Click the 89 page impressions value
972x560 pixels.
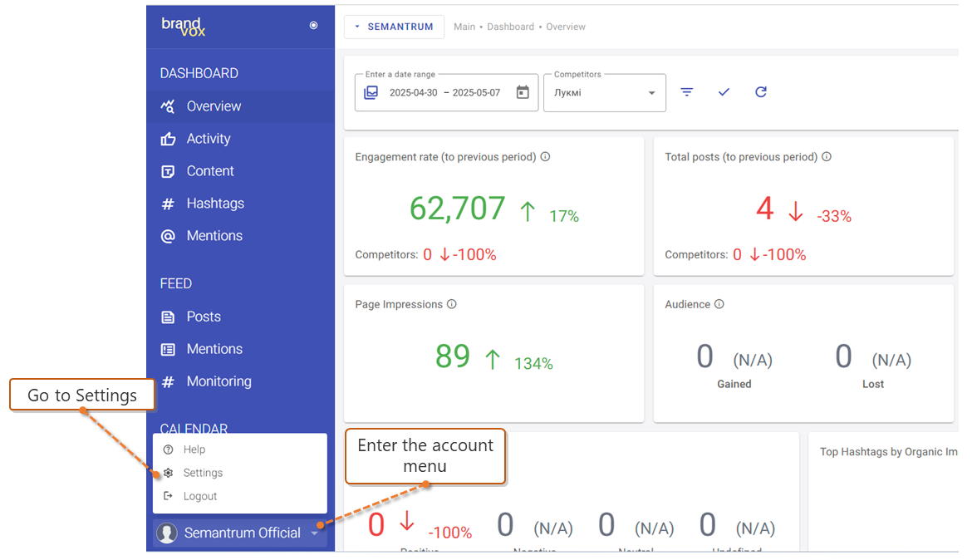coord(453,356)
